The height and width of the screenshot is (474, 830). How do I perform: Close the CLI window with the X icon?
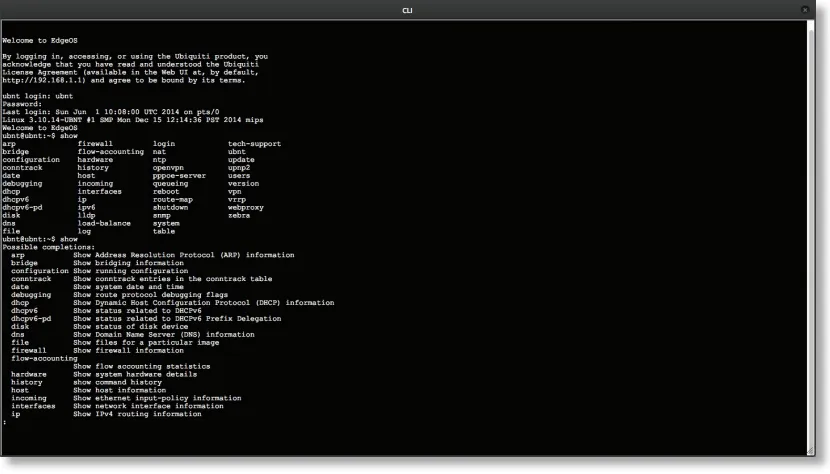[x=805, y=9]
